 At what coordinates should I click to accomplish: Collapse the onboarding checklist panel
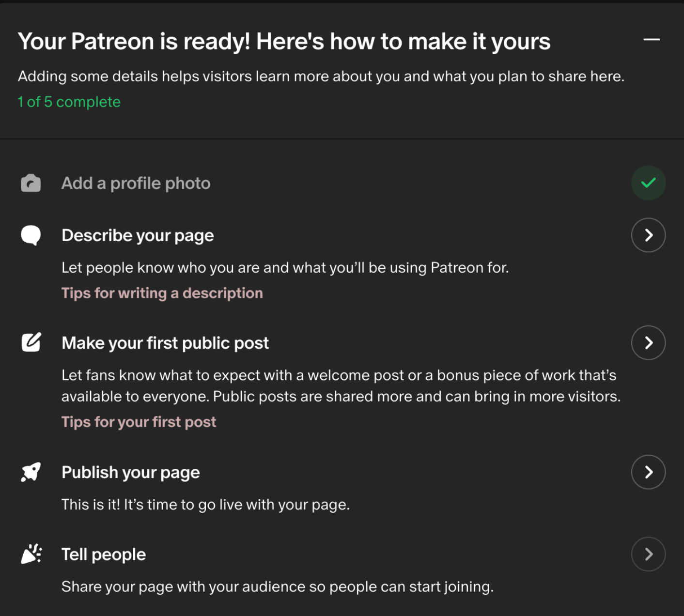click(x=652, y=40)
